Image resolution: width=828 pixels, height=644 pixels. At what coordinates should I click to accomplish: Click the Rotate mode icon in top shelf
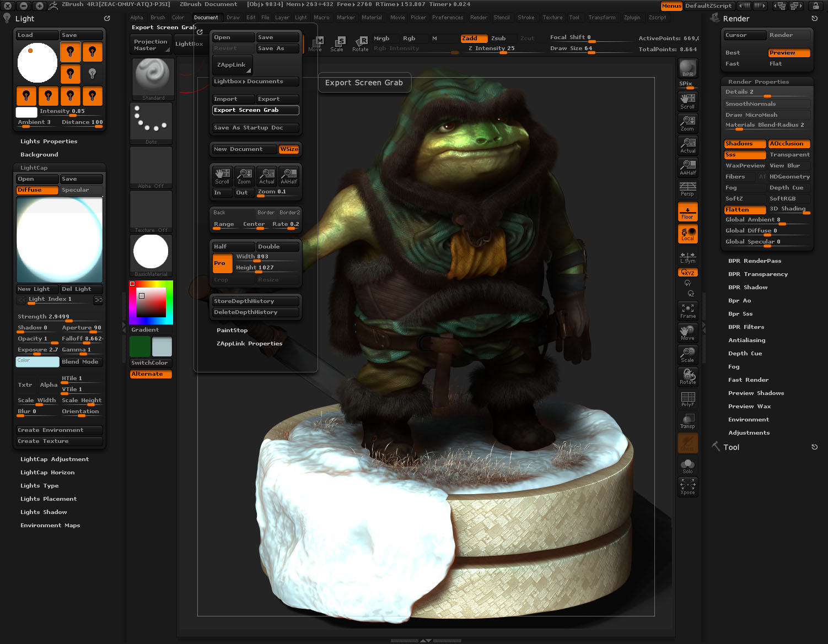(361, 44)
